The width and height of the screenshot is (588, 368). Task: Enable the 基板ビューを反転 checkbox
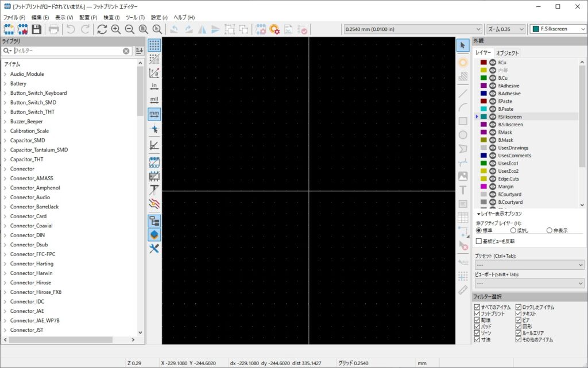(479, 241)
